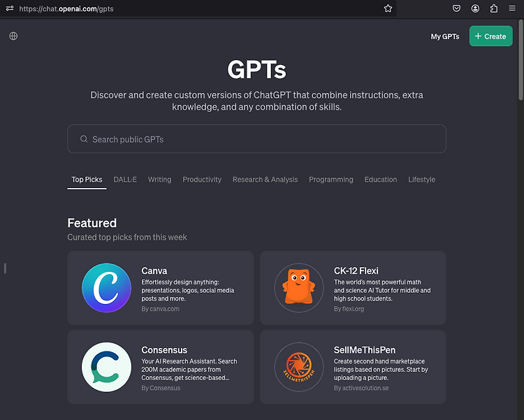Viewport: 524px width, 420px height.
Task: Bookmark this page with the star icon
Action: (x=388, y=8)
